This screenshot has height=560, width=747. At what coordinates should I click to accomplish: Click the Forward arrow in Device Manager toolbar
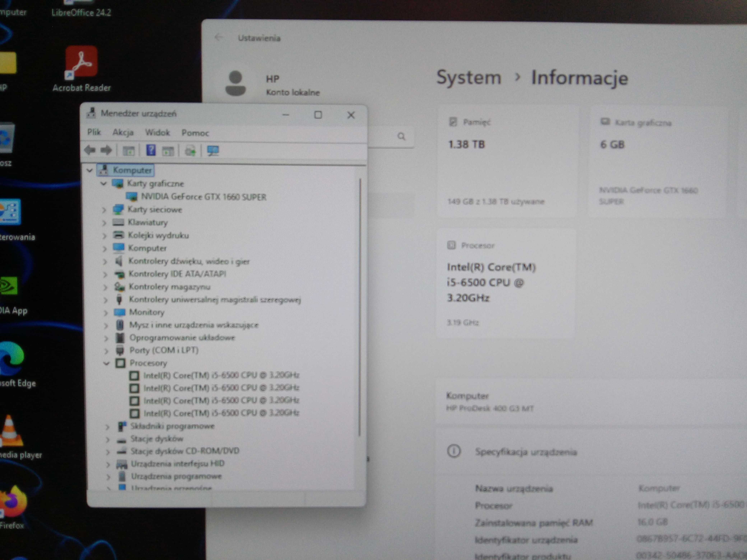click(x=106, y=150)
